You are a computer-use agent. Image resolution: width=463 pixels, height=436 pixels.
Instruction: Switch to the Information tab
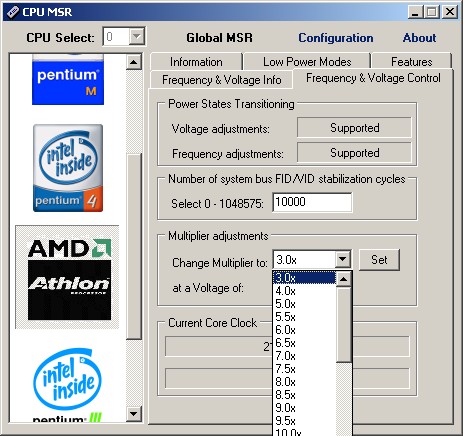(196, 62)
